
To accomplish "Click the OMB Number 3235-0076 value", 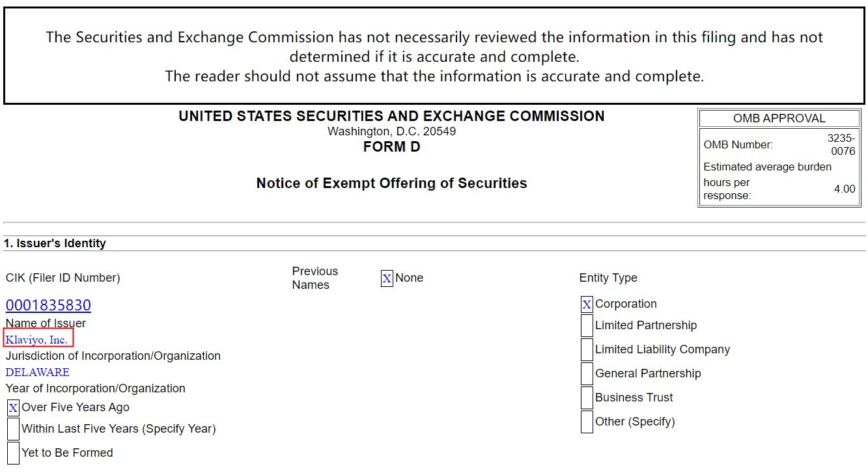I will (842, 144).
